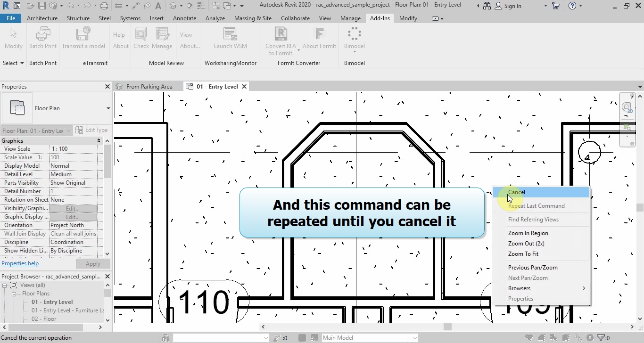
Task: Click the Model Review Manage icon
Action: point(162,34)
